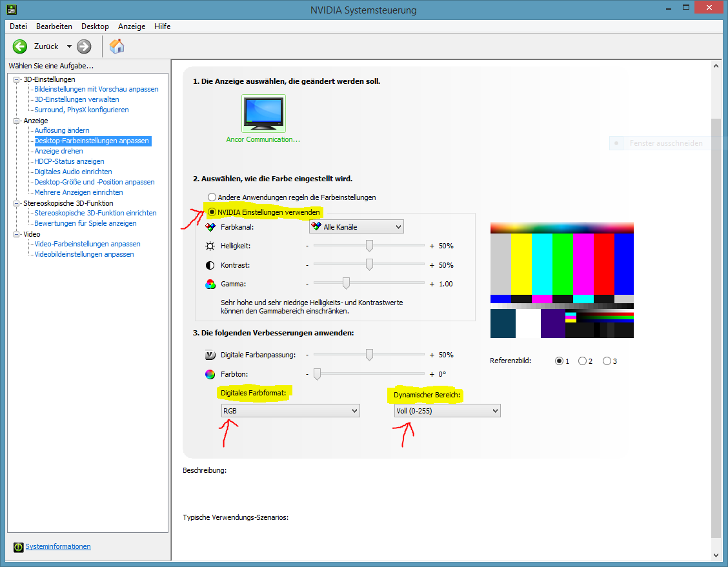The image size is (728, 567).
Task: Click the Gamma slider thumb
Action: pos(346,283)
